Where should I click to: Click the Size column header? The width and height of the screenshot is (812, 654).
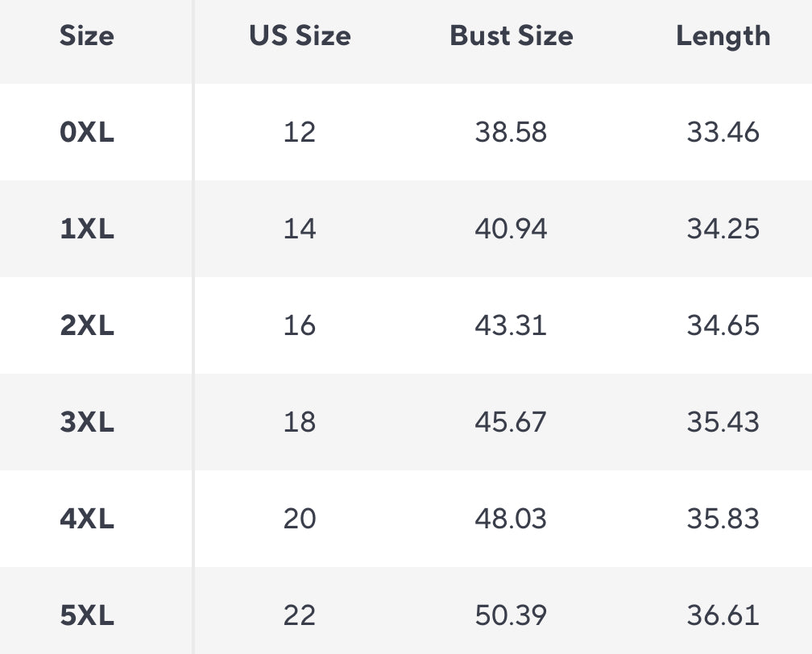coord(87,36)
